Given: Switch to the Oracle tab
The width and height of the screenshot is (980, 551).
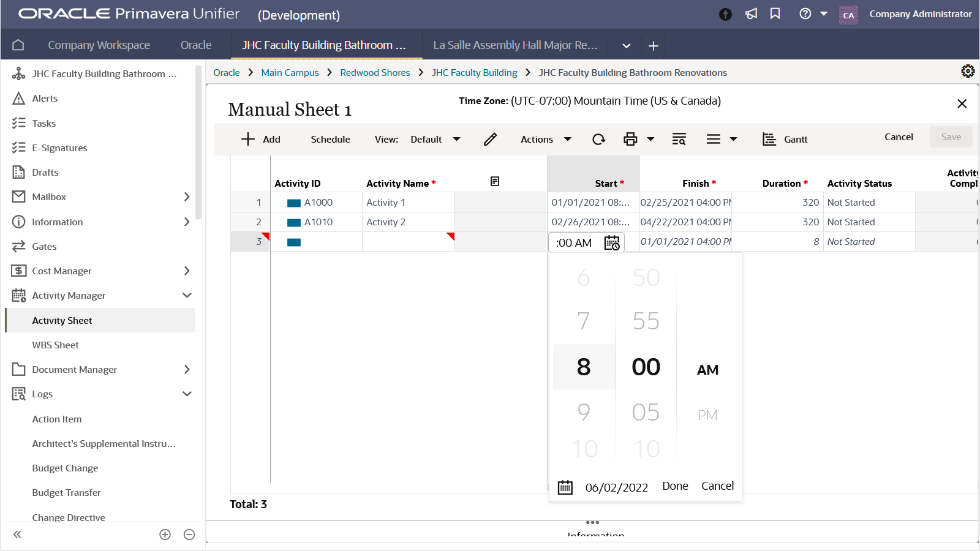Looking at the screenshot, I should tap(196, 45).
